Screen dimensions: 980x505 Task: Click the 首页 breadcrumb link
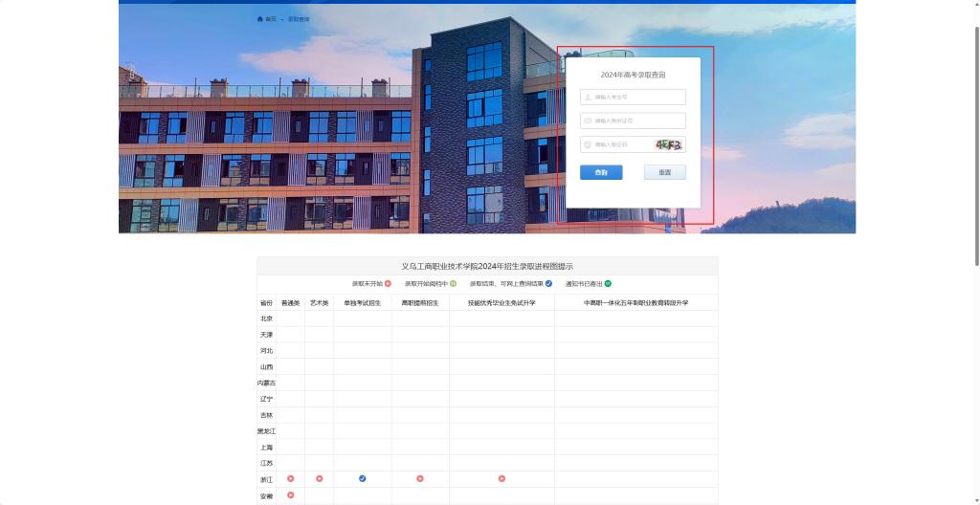tap(271, 19)
